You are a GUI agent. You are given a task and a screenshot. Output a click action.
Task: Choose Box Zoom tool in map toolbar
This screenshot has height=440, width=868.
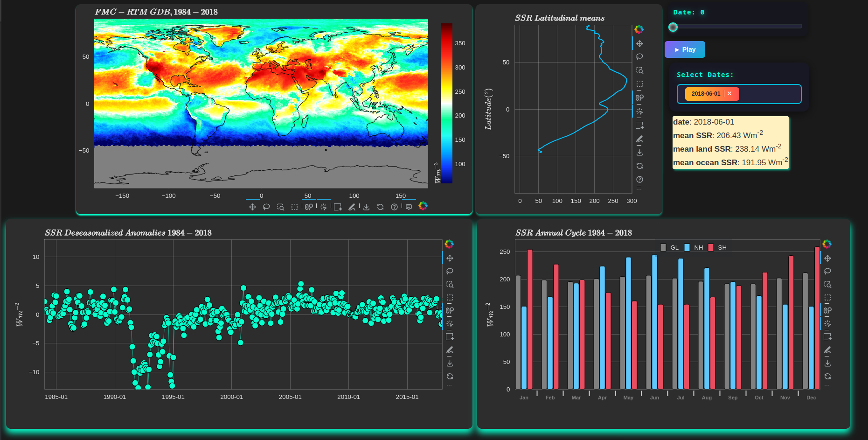click(280, 207)
